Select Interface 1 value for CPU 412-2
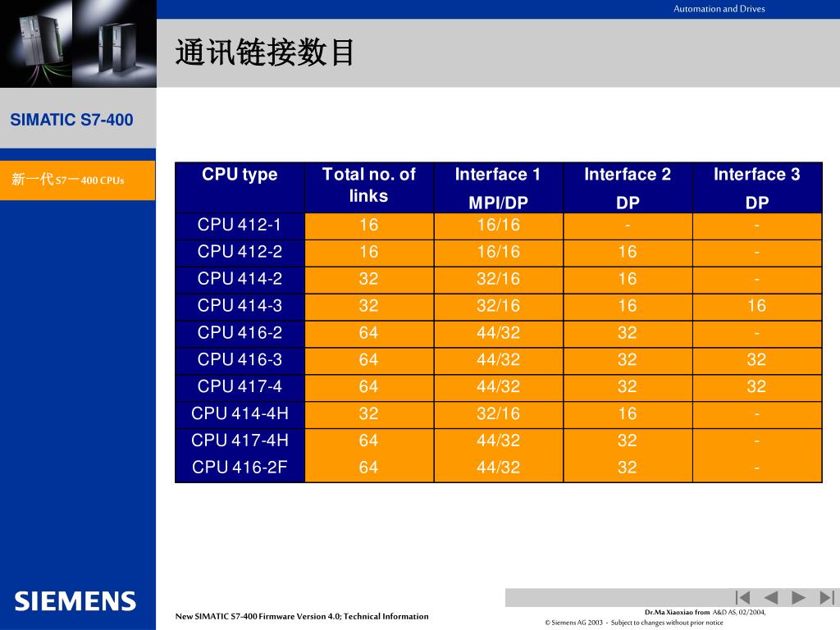 498,252
